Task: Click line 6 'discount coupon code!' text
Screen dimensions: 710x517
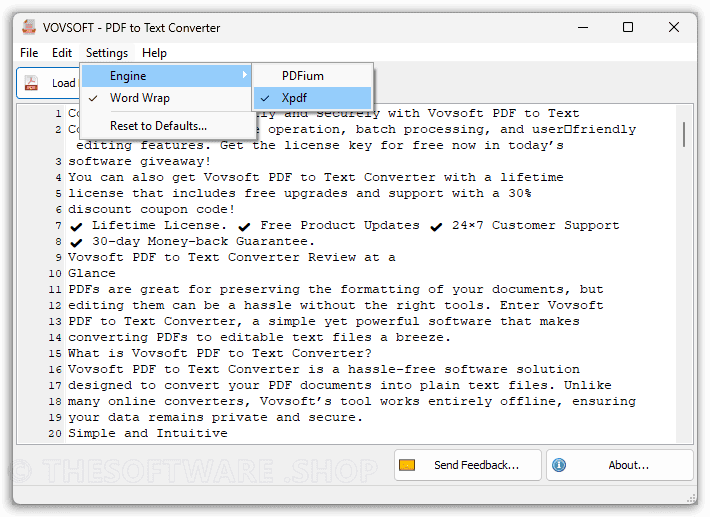Action: (152, 209)
